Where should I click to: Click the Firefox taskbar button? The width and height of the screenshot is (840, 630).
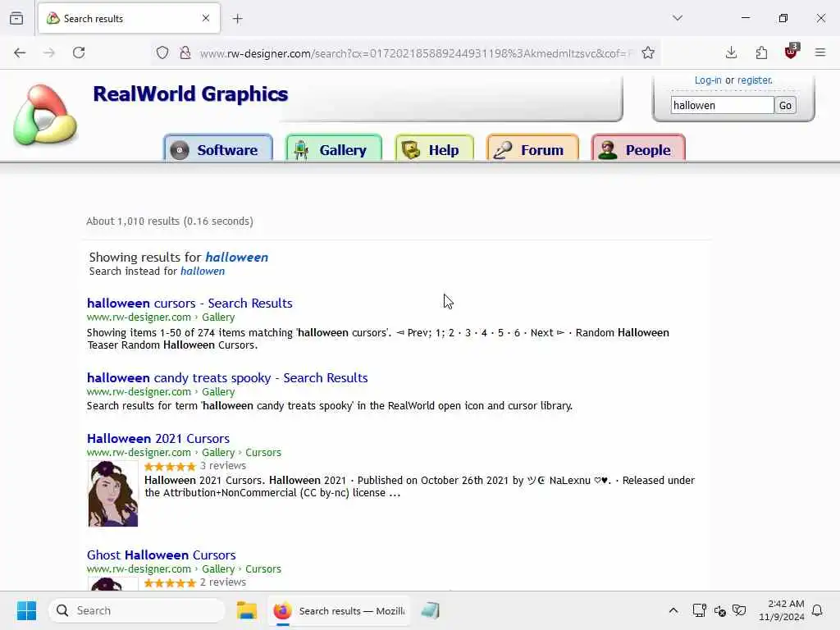pos(339,610)
